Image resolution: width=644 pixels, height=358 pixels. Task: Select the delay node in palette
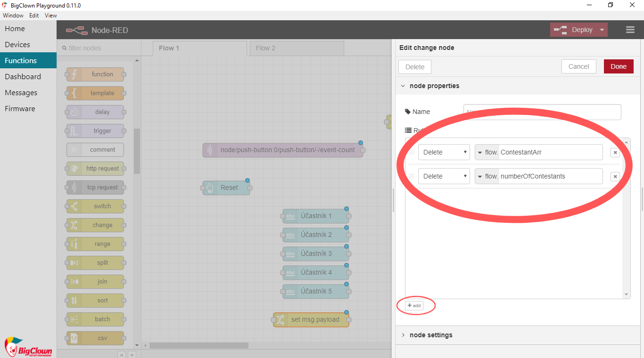[x=95, y=112]
